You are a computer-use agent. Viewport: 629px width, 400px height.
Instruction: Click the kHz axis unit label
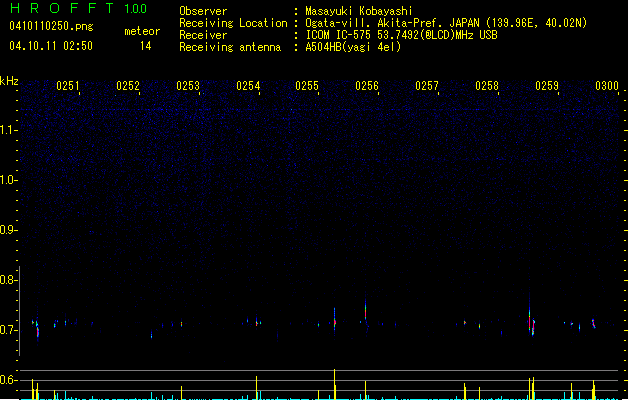(9, 81)
